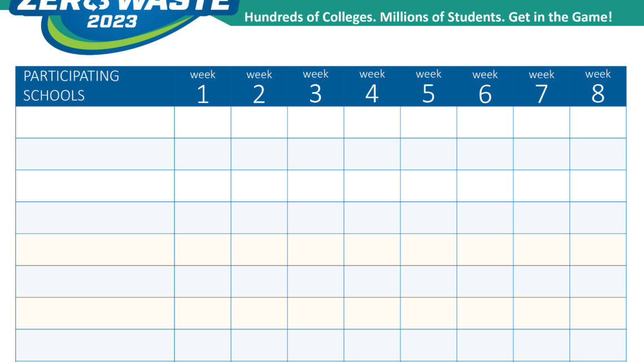Select the first row's week 1 cell
Image resolution: width=644 pixels, height=362 pixels.
point(202,122)
